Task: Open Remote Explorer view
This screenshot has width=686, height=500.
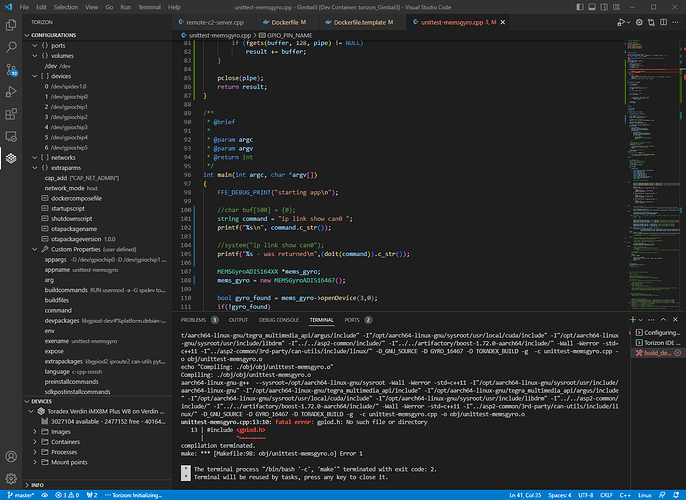Action: (x=11, y=136)
